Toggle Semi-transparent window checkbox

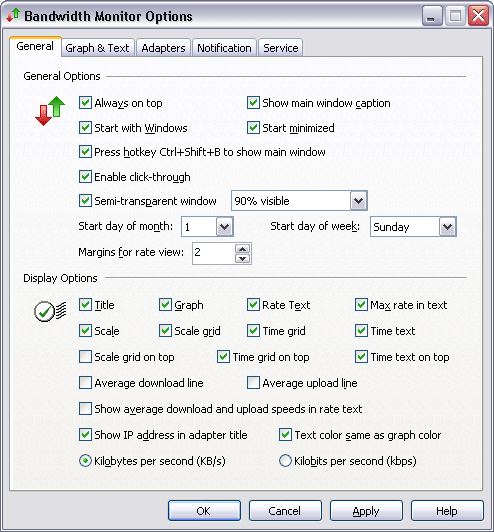(x=85, y=201)
